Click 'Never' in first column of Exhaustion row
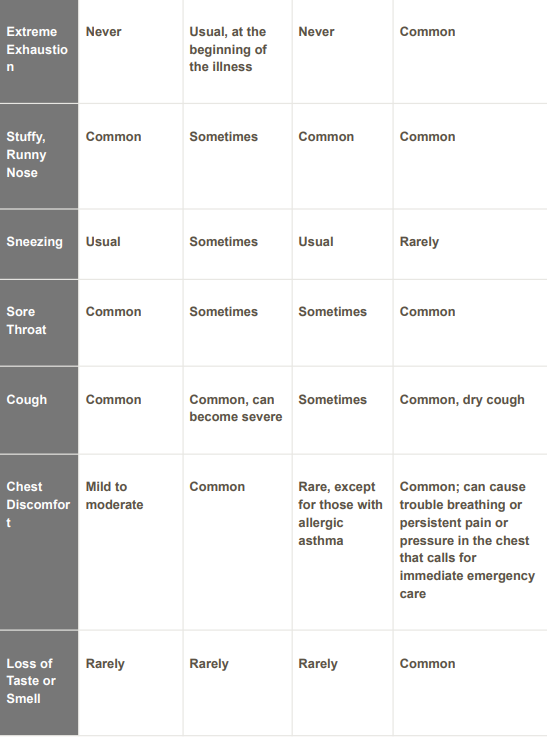The height and width of the screenshot is (738, 547). pyautogui.click(x=104, y=32)
